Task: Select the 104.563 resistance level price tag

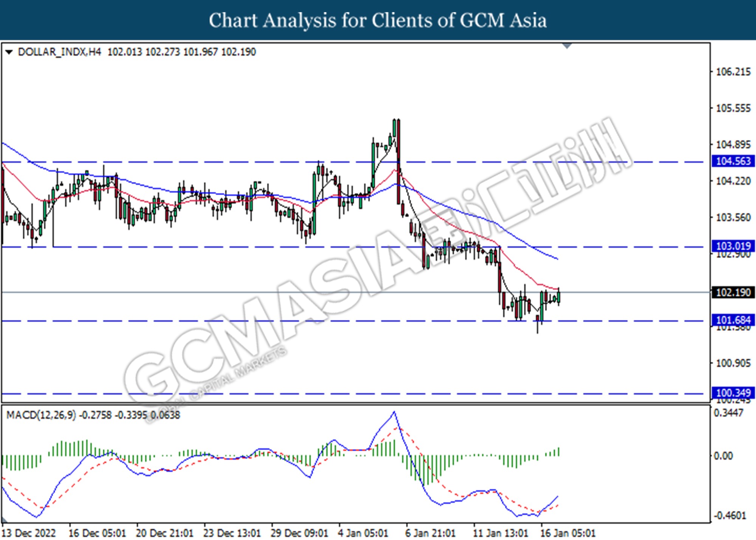Action: [x=733, y=161]
